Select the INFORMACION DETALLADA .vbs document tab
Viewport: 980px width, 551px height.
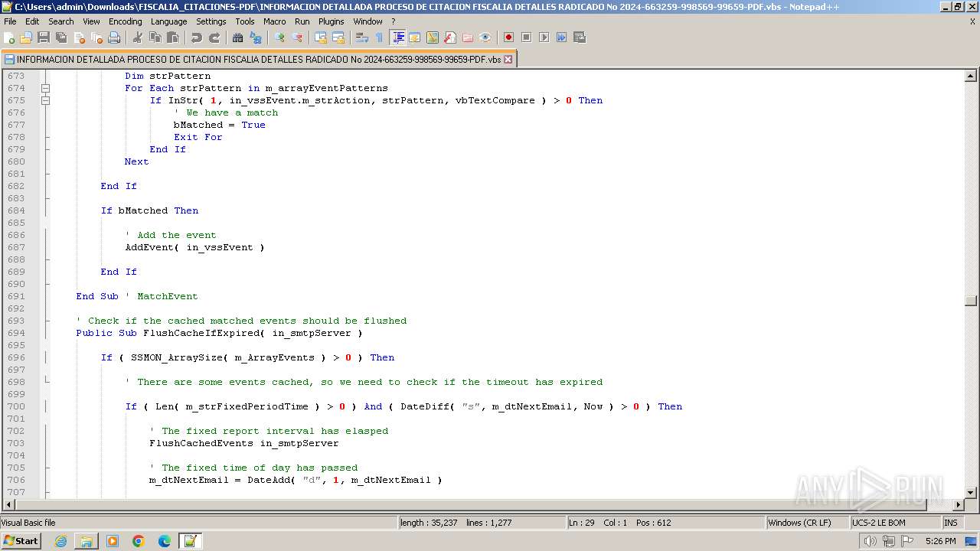pos(259,59)
